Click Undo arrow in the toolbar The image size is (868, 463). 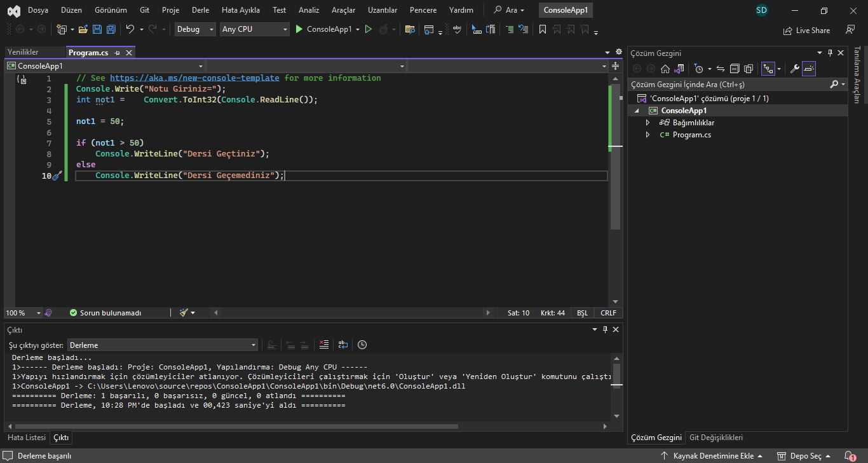[130, 29]
